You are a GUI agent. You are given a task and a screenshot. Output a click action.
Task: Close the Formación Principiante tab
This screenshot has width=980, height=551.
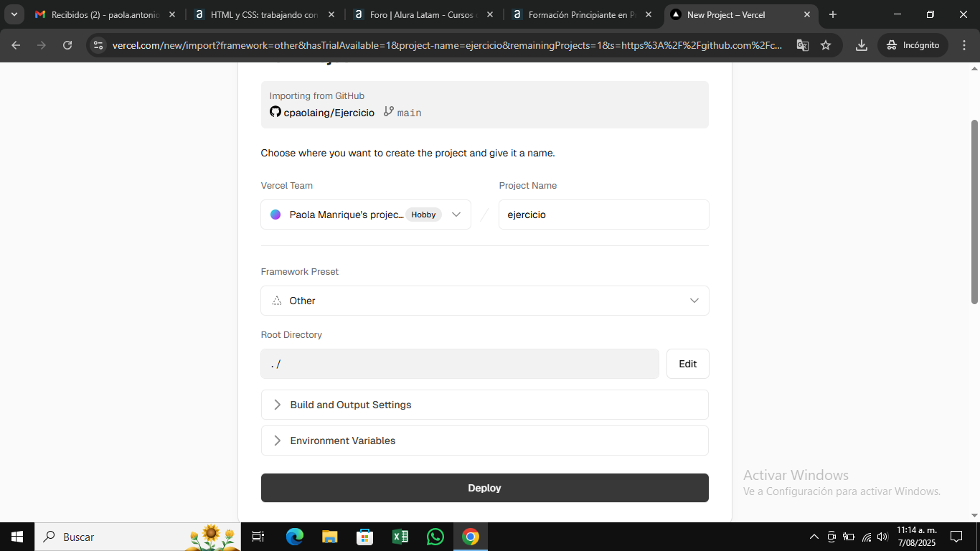point(649,14)
